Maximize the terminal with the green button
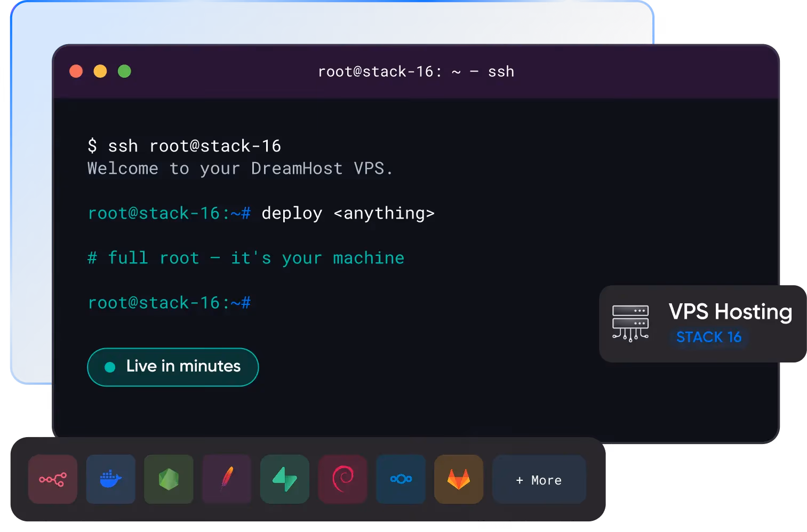 [x=124, y=71]
